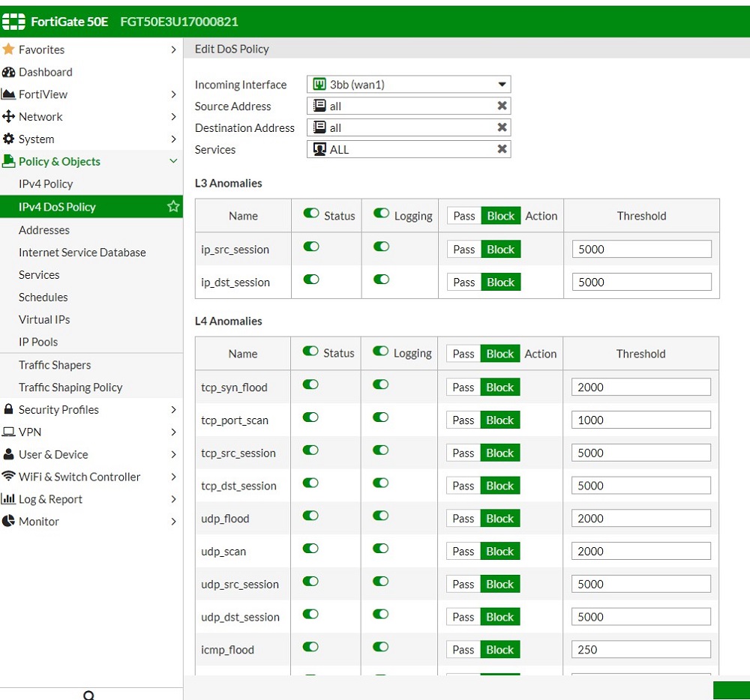Expand the Security Profiles menu

click(x=173, y=410)
